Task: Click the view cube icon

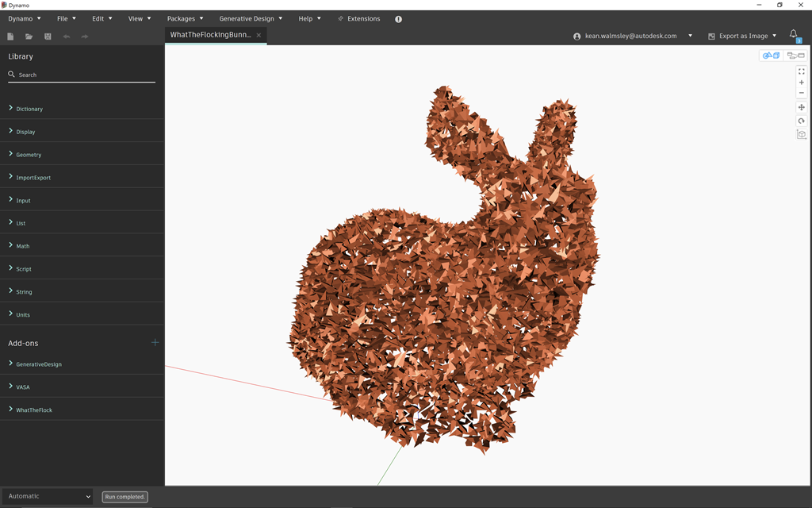Action: tap(801, 134)
